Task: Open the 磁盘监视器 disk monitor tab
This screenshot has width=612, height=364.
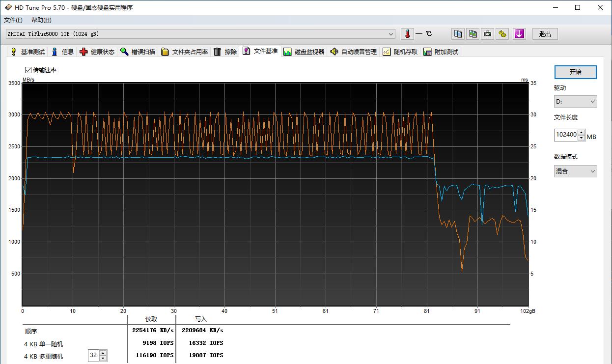Action: pyautogui.click(x=304, y=52)
